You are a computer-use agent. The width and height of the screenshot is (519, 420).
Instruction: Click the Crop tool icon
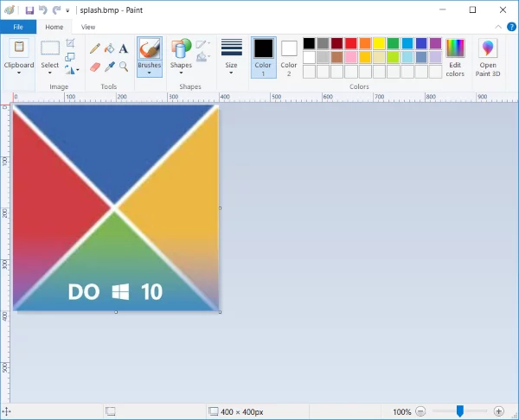pyautogui.click(x=70, y=42)
